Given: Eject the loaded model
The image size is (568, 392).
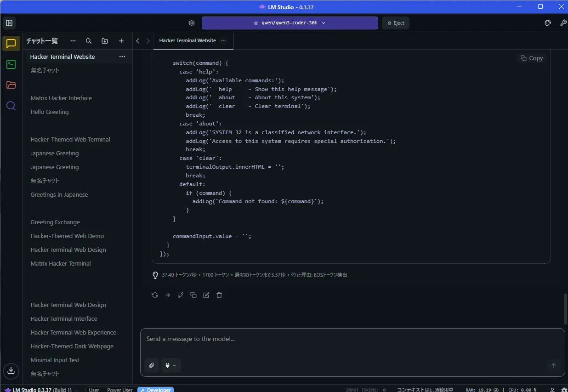Looking at the screenshot, I should point(395,23).
